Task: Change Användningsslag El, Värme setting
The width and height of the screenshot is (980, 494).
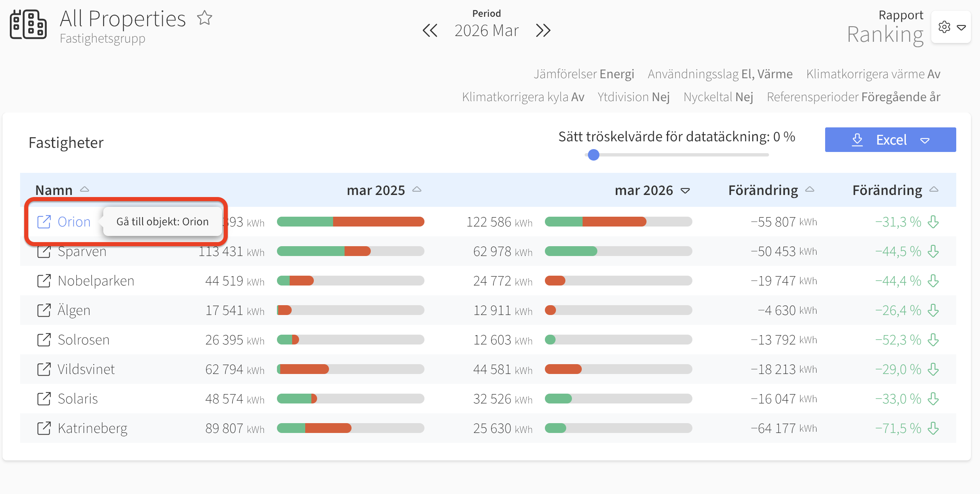Action: coord(720,74)
